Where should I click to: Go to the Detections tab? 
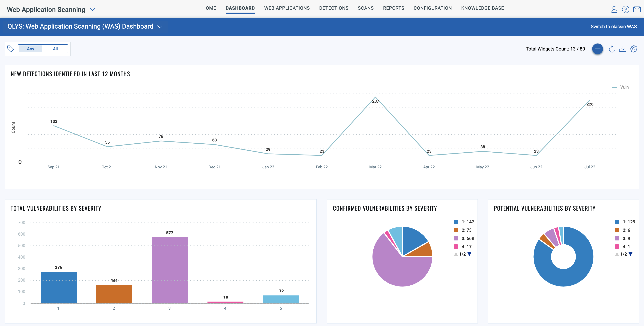[334, 8]
